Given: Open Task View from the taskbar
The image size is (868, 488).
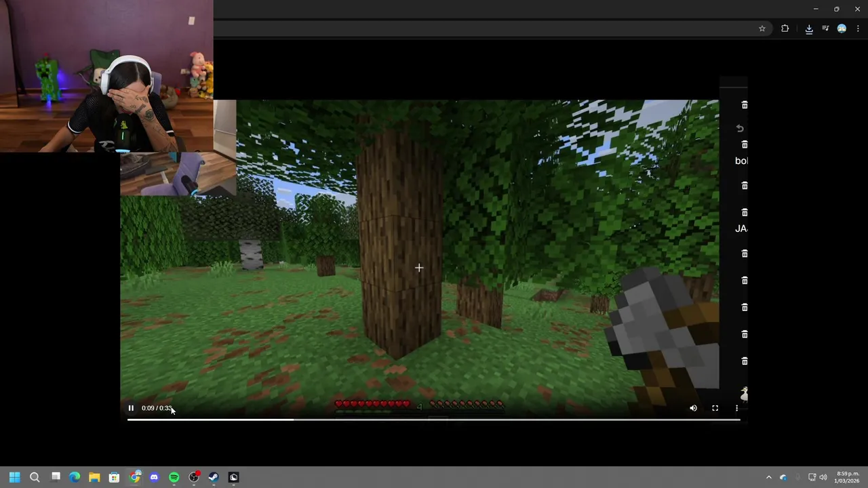Looking at the screenshot, I should 56,477.
